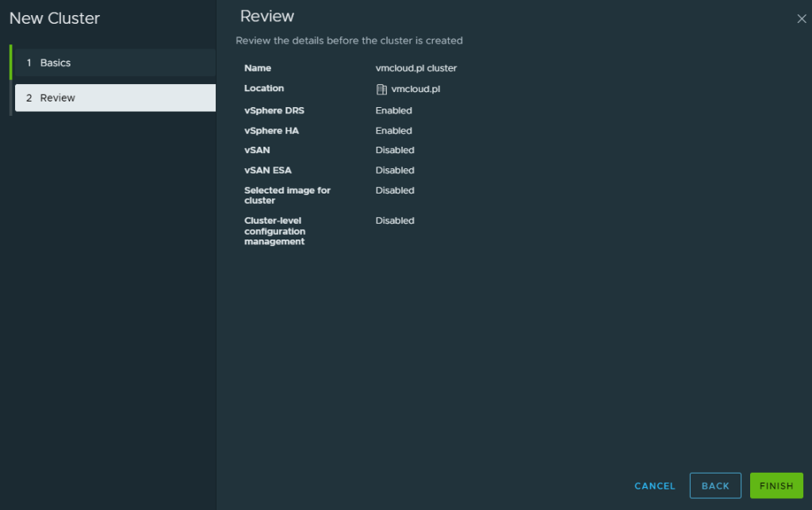Go to the Basics step
This screenshot has height=510, width=812.
56,63
